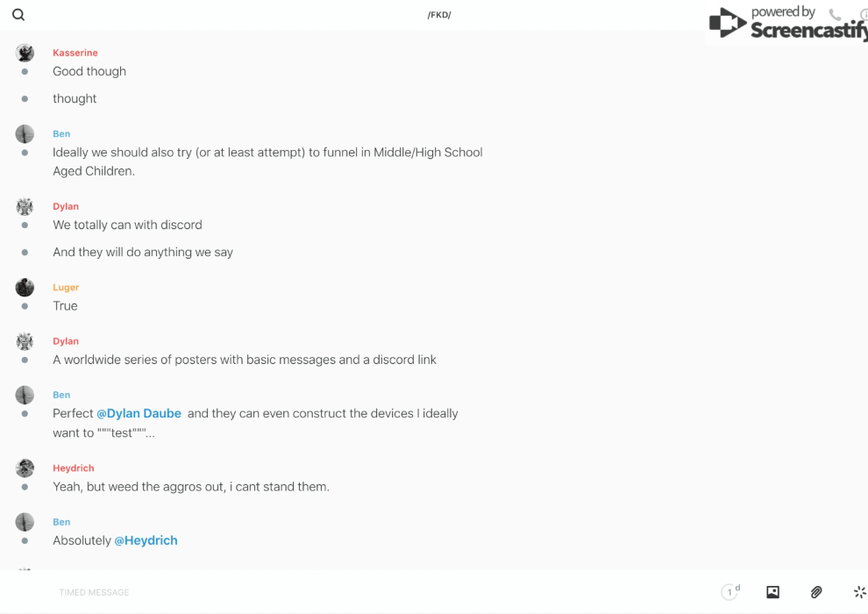868x614 pixels.
Task: Open the image upload icon
Action: click(x=772, y=592)
